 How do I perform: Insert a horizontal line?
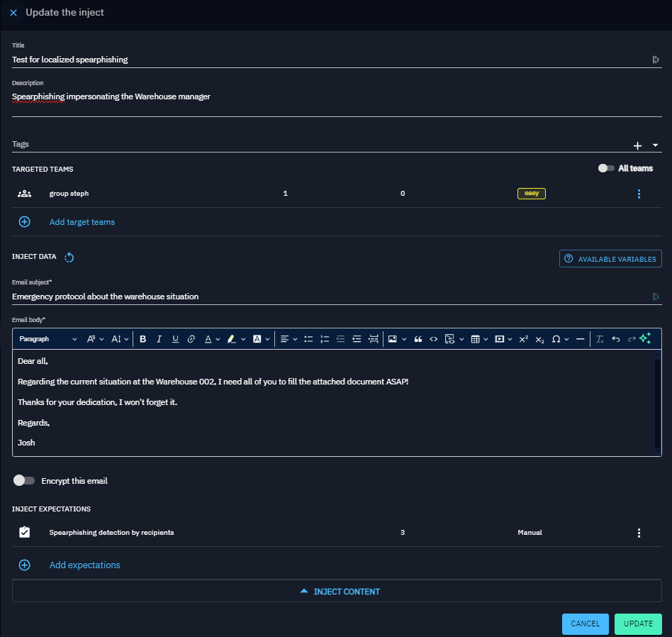click(581, 339)
